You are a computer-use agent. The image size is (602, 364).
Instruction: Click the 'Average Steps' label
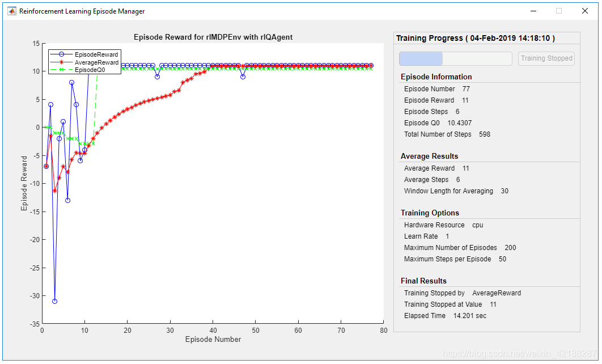[x=426, y=180]
